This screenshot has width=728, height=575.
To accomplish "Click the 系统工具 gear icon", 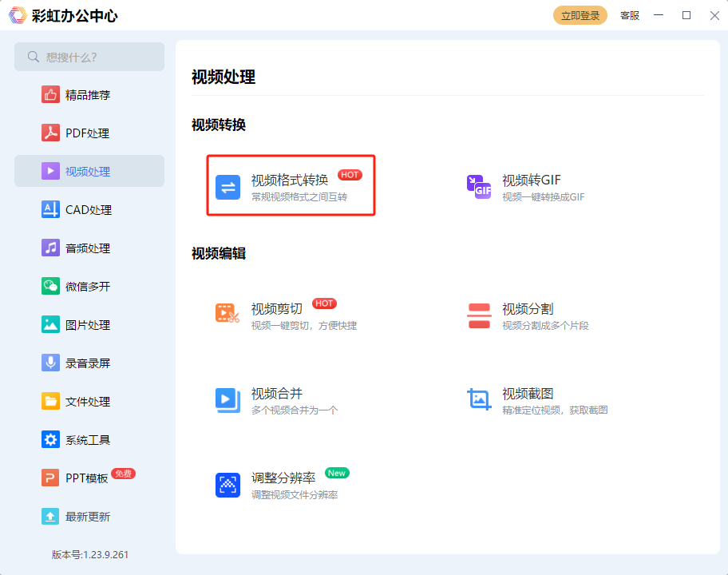I will pos(50,439).
